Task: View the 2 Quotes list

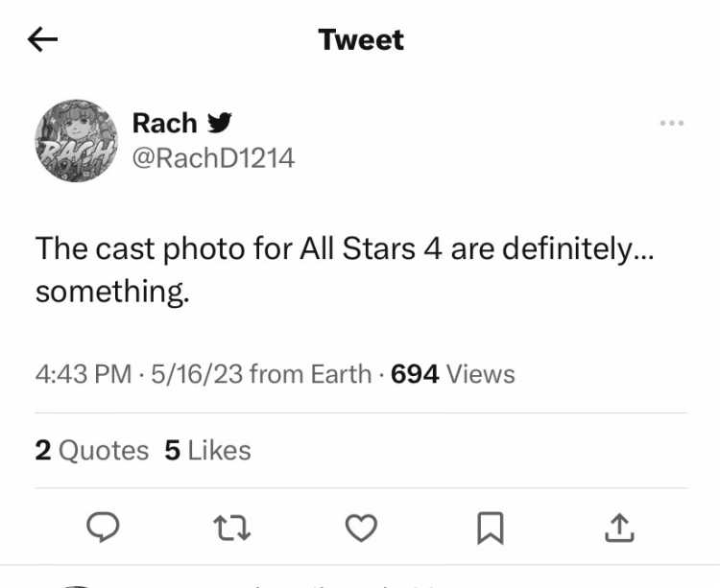Action: 92,451
